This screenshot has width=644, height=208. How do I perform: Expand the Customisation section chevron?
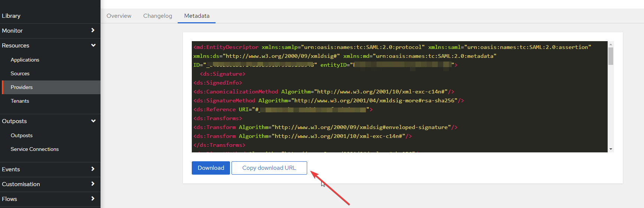93,184
